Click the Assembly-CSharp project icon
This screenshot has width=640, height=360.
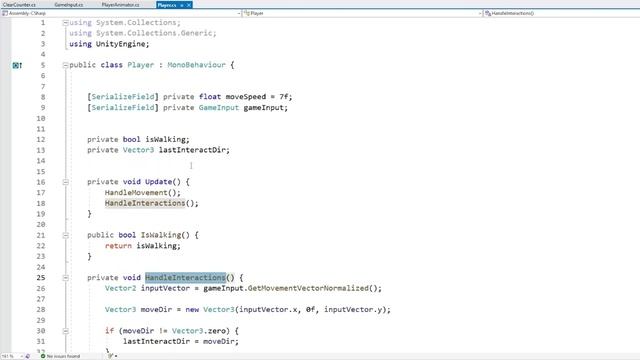point(5,13)
